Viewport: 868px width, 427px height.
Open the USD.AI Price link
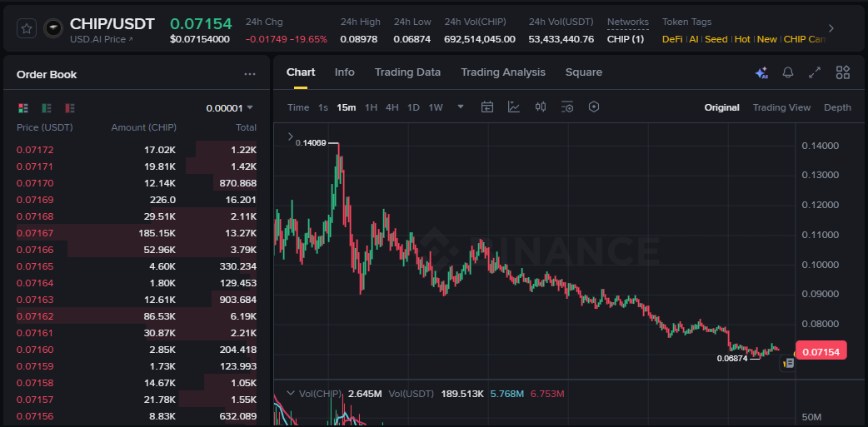102,39
